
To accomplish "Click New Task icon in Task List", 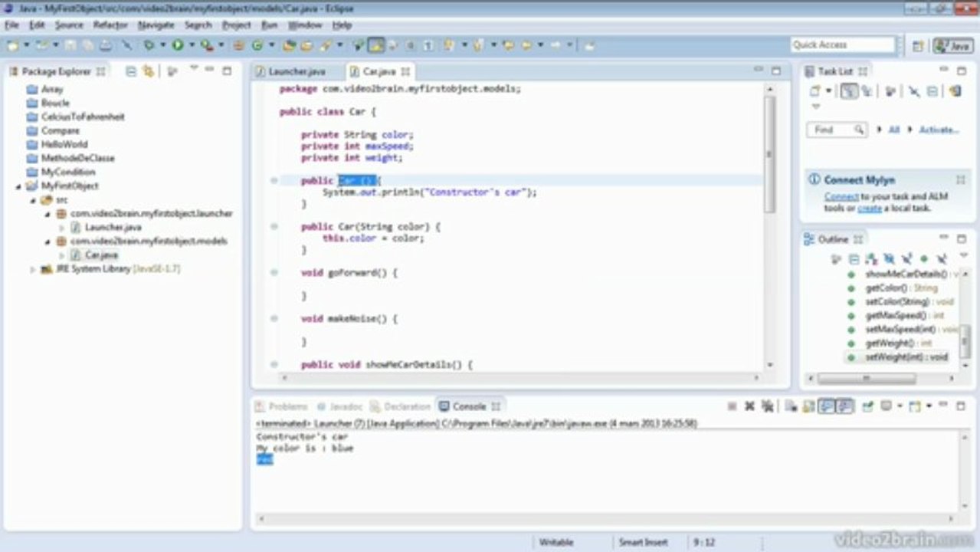I will click(815, 91).
